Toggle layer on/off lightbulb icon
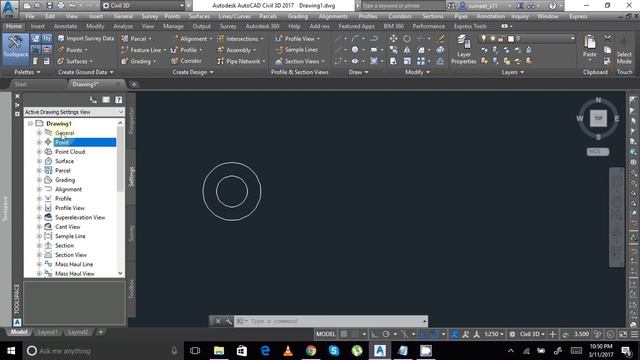Image resolution: width=640 pixels, height=360 pixels. 484,38
